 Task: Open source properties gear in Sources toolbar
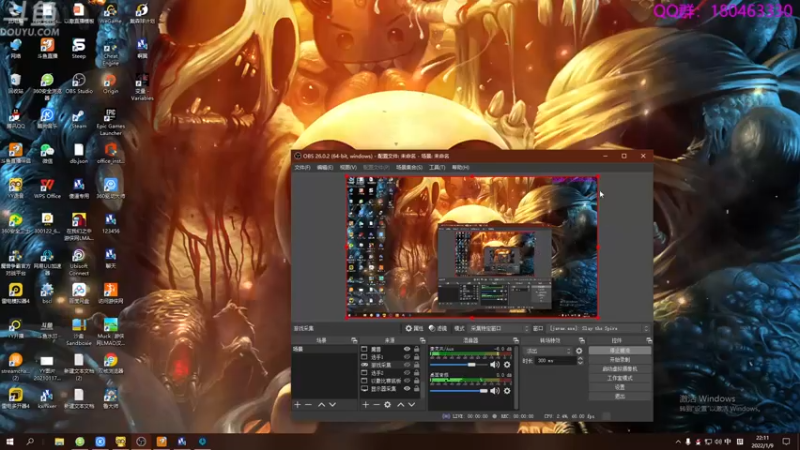click(x=387, y=405)
